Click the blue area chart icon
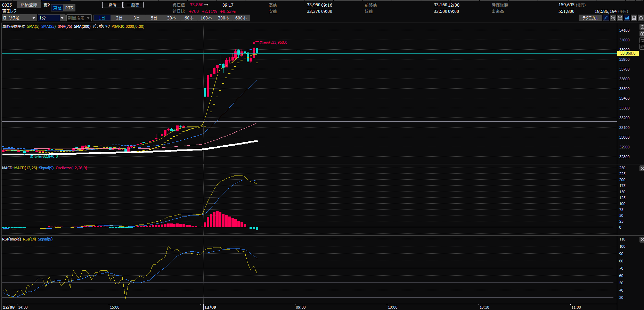The height and width of the screenshot is (310, 644). (x=627, y=18)
